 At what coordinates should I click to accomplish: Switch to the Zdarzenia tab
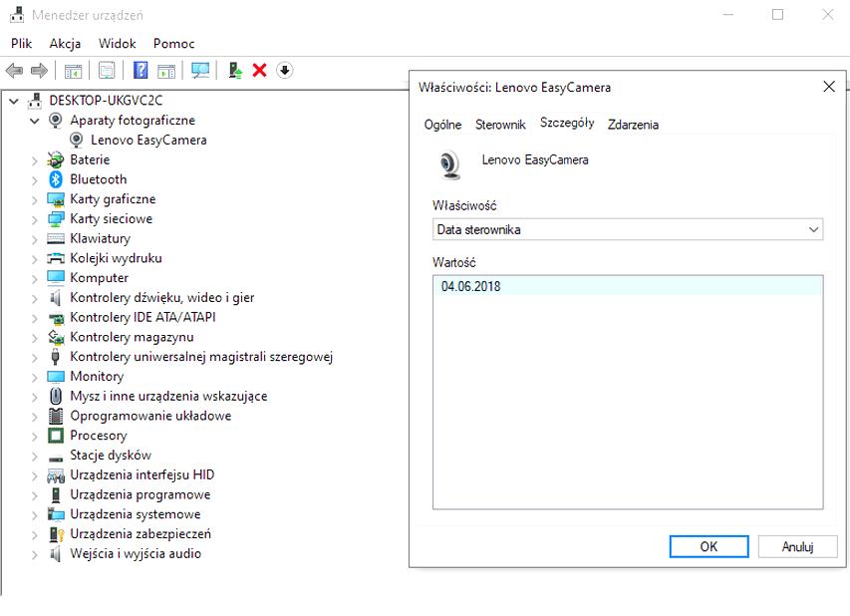coord(633,125)
